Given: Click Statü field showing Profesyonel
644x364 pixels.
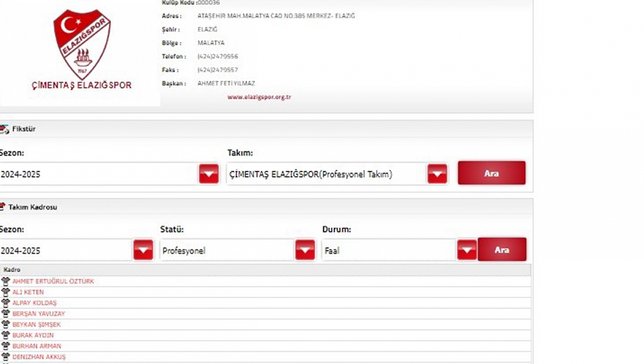Looking at the screenshot, I should (x=227, y=250).
